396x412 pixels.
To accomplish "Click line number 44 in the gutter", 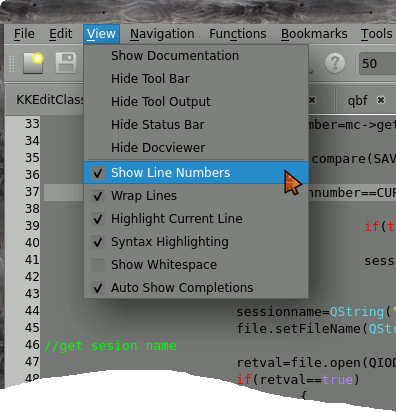I will pyautogui.click(x=32, y=311).
